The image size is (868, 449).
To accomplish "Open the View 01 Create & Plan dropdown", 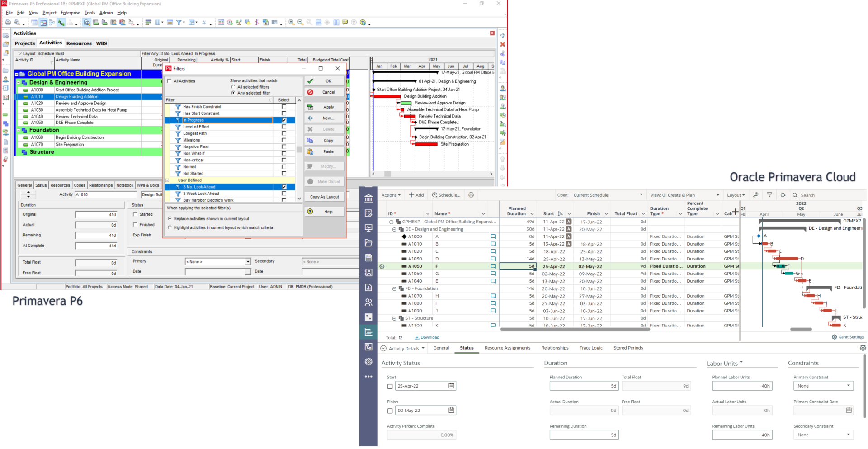I will (685, 195).
